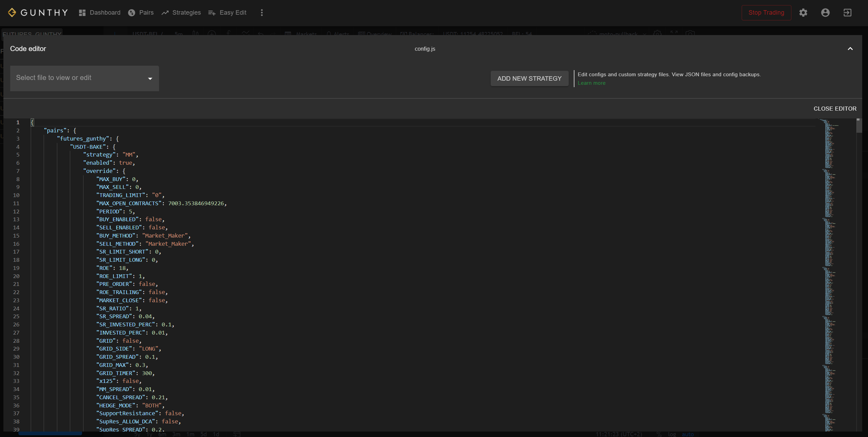Click the "HEDGE_MODE": "BOTH" line
Viewport: 868px width, 437px height.
(130, 405)
